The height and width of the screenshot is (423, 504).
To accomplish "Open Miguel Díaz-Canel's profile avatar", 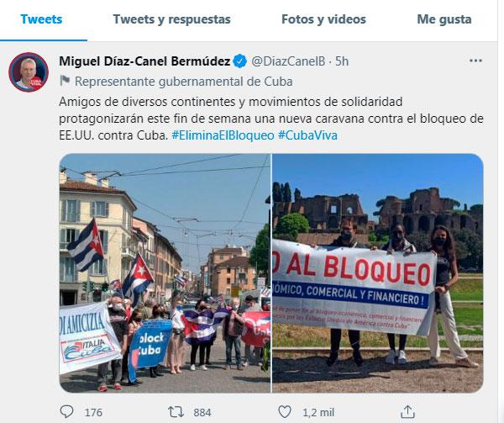I will (29, 72).
